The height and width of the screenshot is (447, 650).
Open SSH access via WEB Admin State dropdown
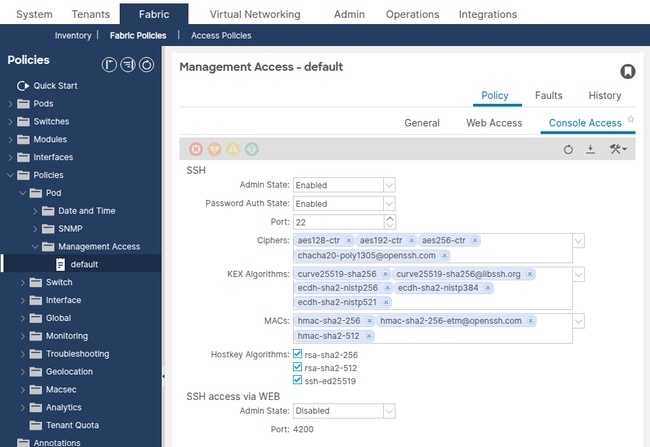click(389, 411)
